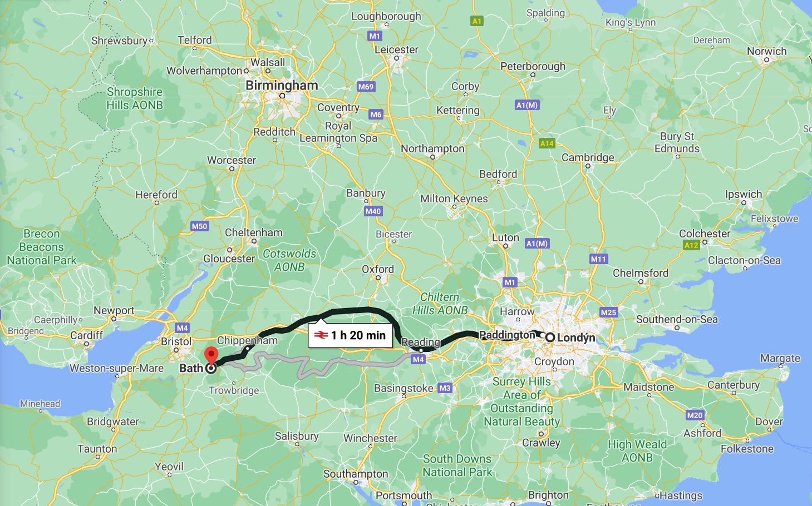This screenshot has width=812, height=506.
Task: Click the train icon in route time label
Action: click(321, 335)
